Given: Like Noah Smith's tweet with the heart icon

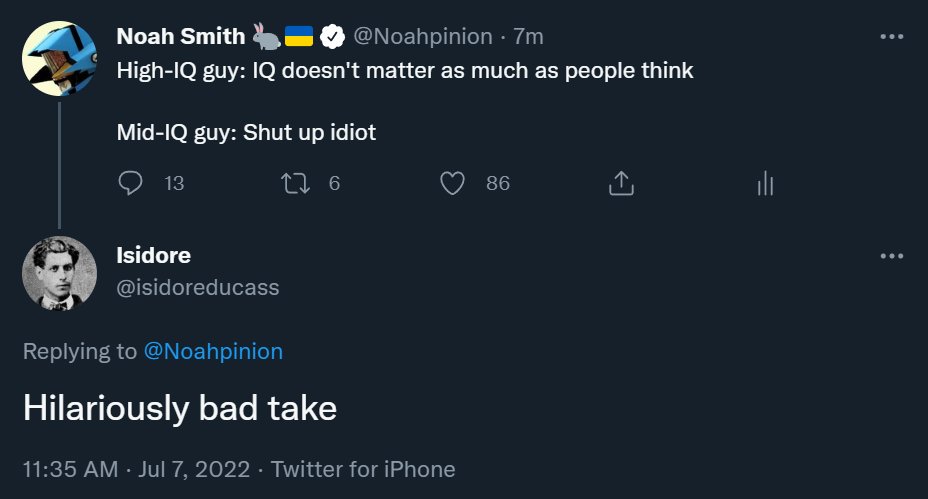Looking at the screenshot, I should (x=453, y=183).
